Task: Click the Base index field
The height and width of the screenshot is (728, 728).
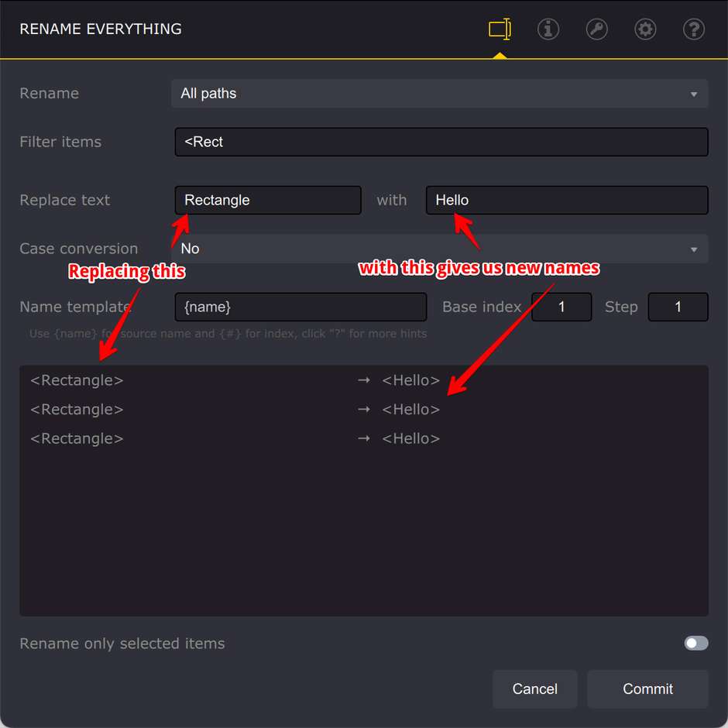Action: click(561, 307)
